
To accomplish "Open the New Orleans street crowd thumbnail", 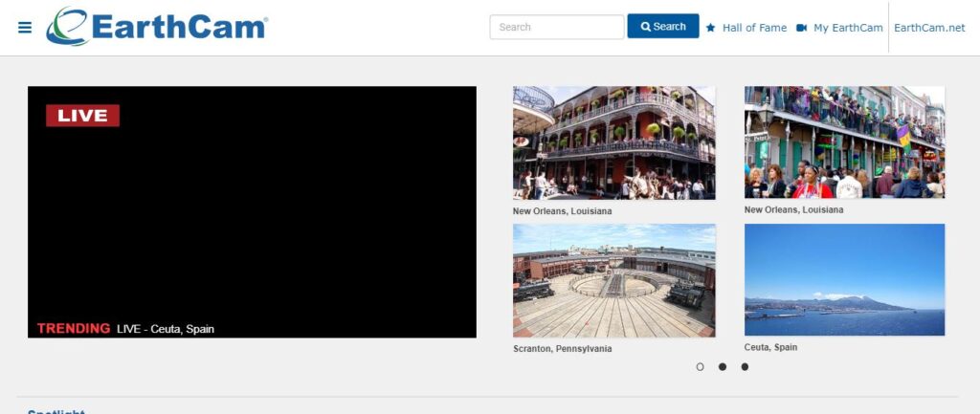I will (844, 142).
